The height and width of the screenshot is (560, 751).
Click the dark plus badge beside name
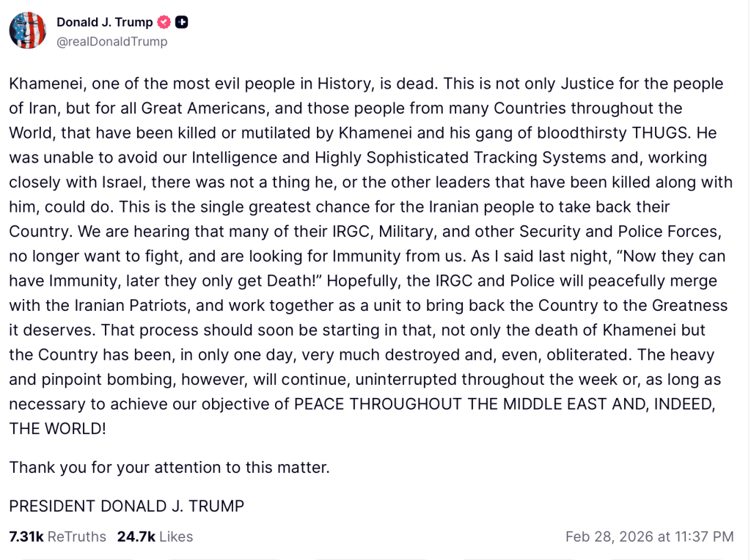coord(182,22)
